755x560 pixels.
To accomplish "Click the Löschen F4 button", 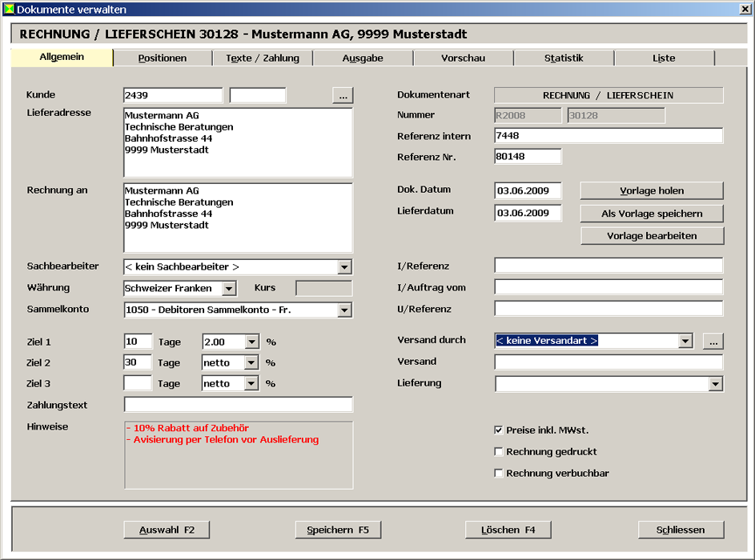I will pyautogui.click(x=508, y=530).
